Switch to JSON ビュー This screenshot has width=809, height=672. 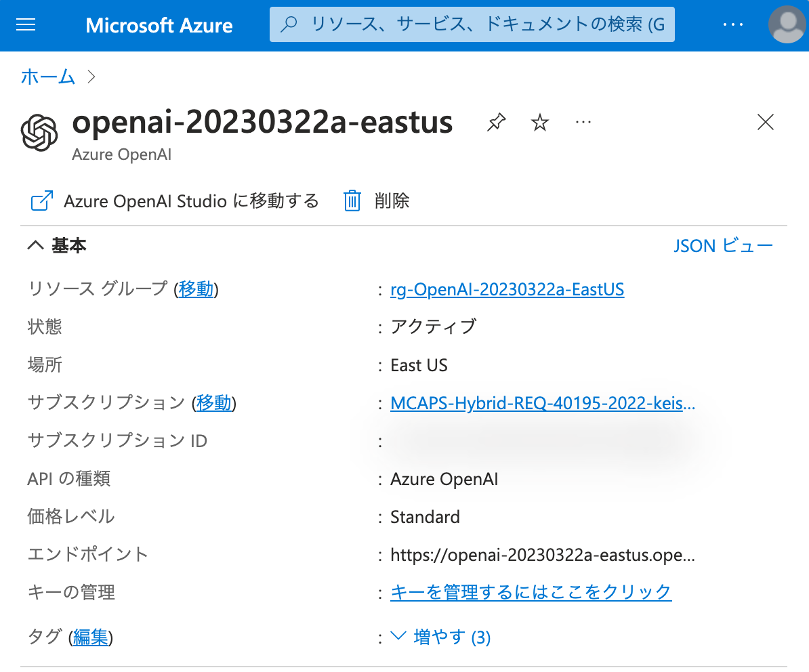point(723,245)
